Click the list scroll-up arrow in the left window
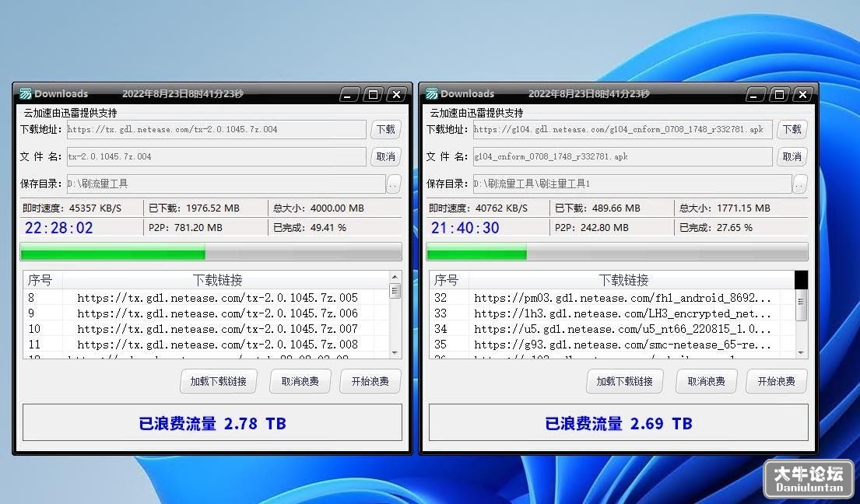The image size is (860, 504). [x=395, y=277]
